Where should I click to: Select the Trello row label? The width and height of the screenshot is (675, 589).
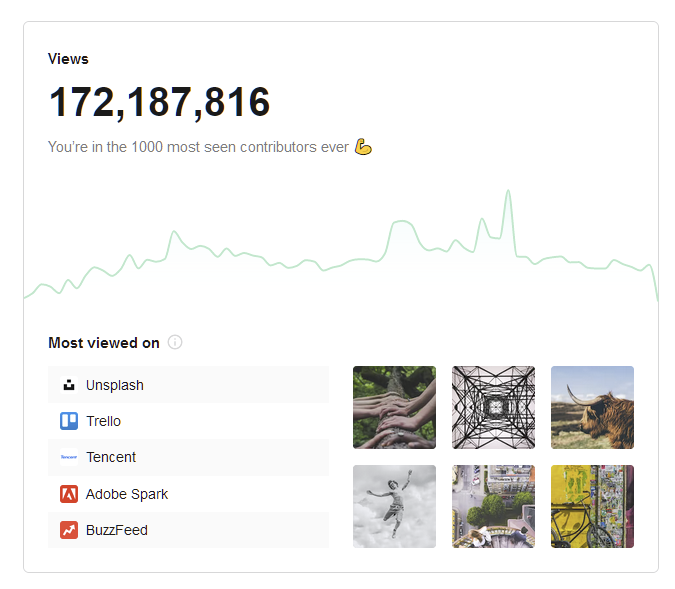[x=103, y=421]
